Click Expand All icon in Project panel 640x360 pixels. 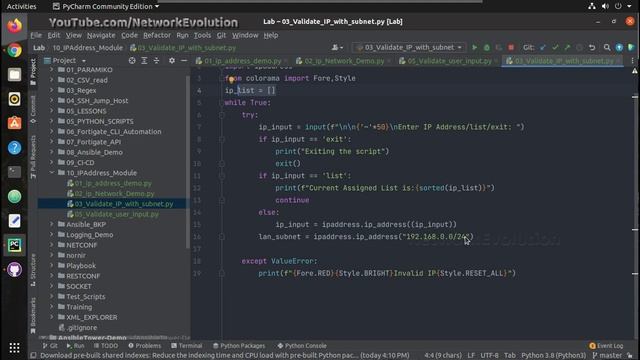pyautogui.click(x=144, y=60)
